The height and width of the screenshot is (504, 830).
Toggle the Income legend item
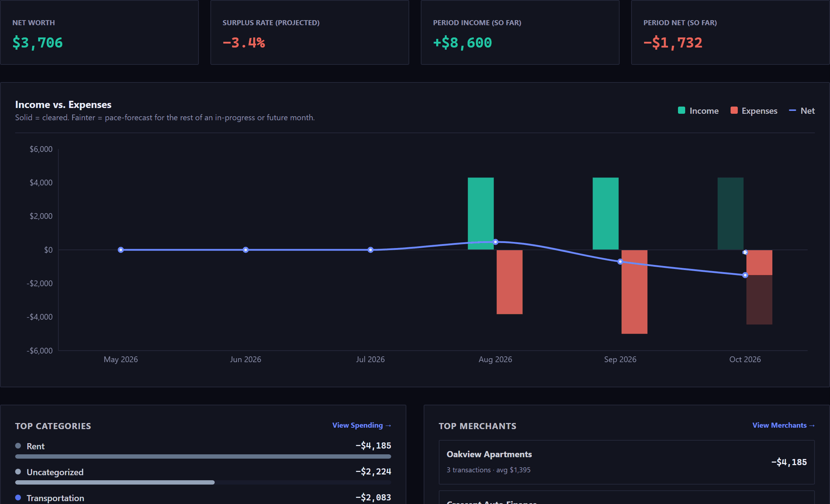(698, 111)
